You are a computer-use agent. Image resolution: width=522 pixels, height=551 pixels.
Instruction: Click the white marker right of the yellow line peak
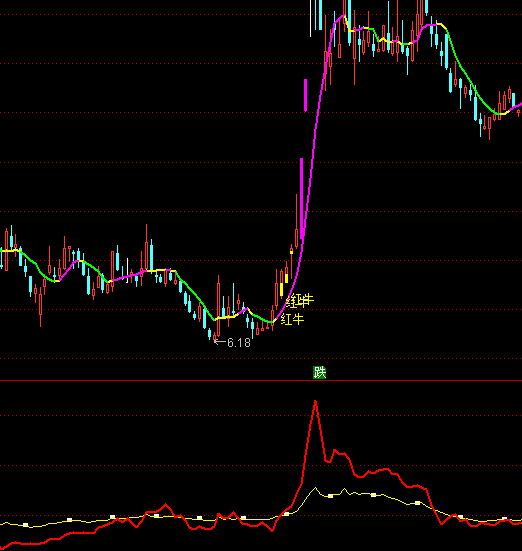(330, 496)
